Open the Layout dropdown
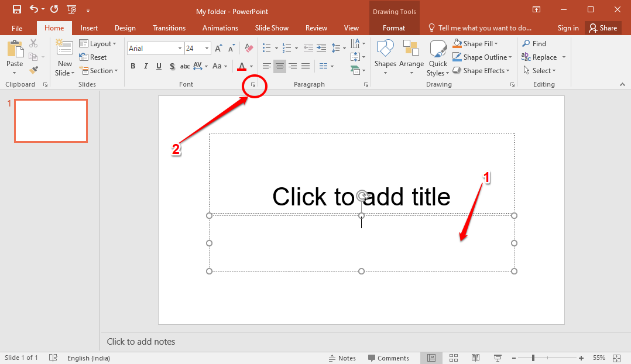The height and width of the screenshot is (364, 631). click(98, 43)
